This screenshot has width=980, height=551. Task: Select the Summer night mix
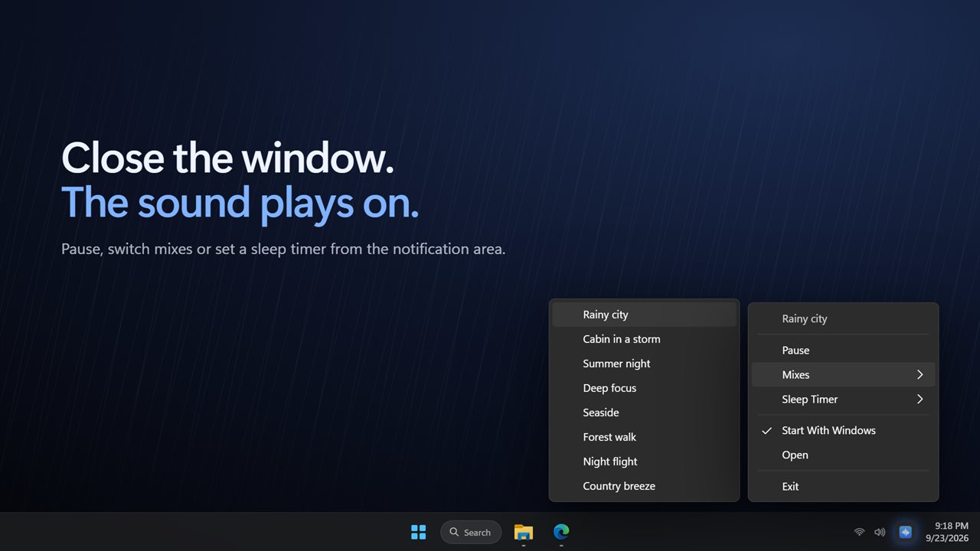point(644,364)
